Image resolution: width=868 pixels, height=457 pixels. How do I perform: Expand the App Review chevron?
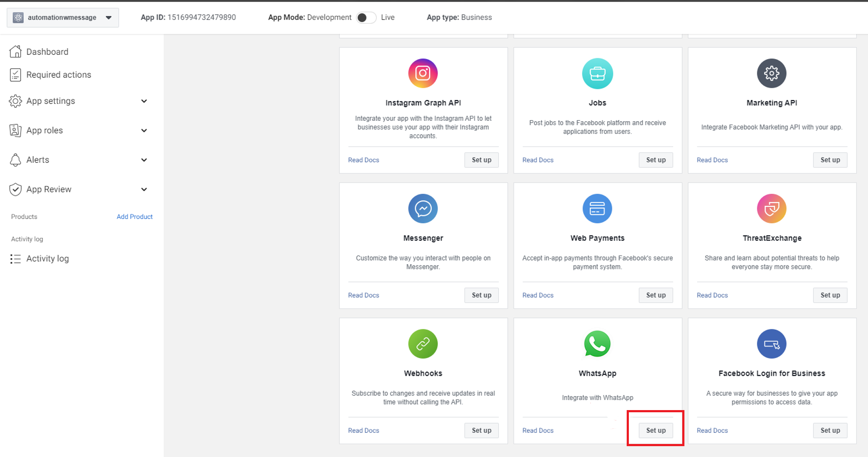pos(144,190)
